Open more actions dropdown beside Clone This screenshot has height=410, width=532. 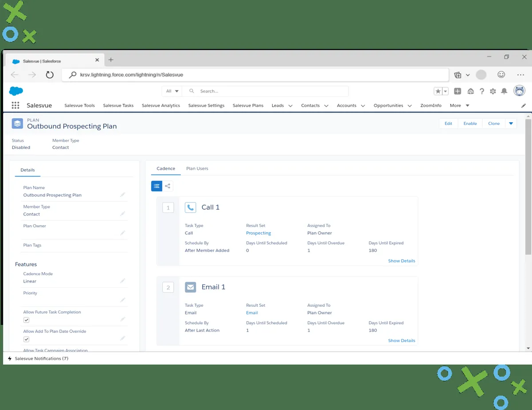tap(511, 123)
